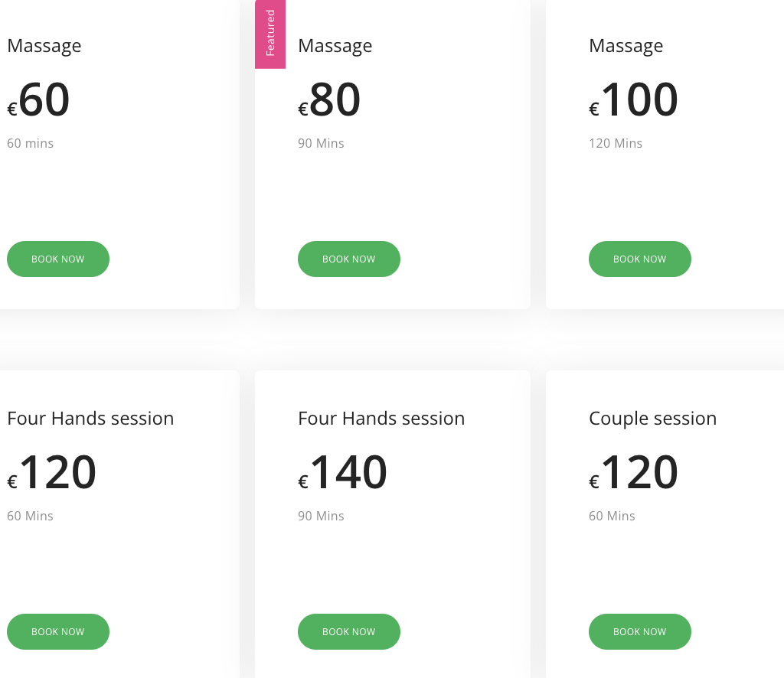Viewport: 784px width, 678px height.
Task: Select the €100 price
Action: point(634,100)
